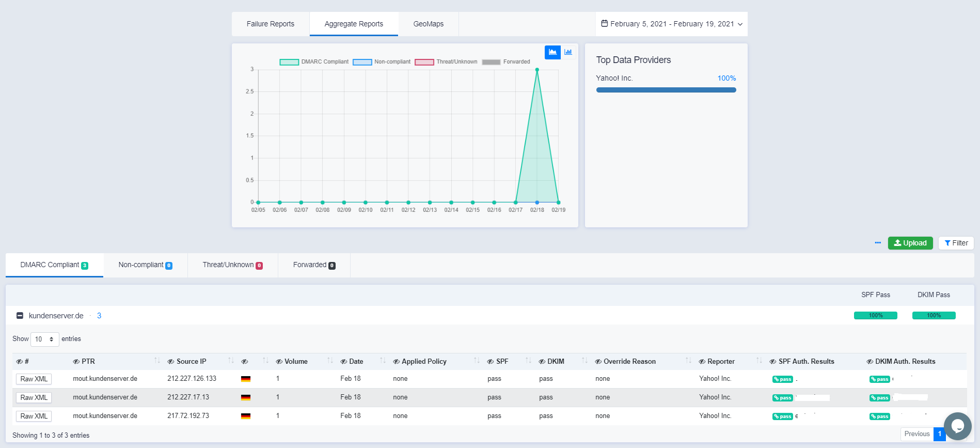980x448 pixels.
Task: Click the green Upload button
Action: 910,243
